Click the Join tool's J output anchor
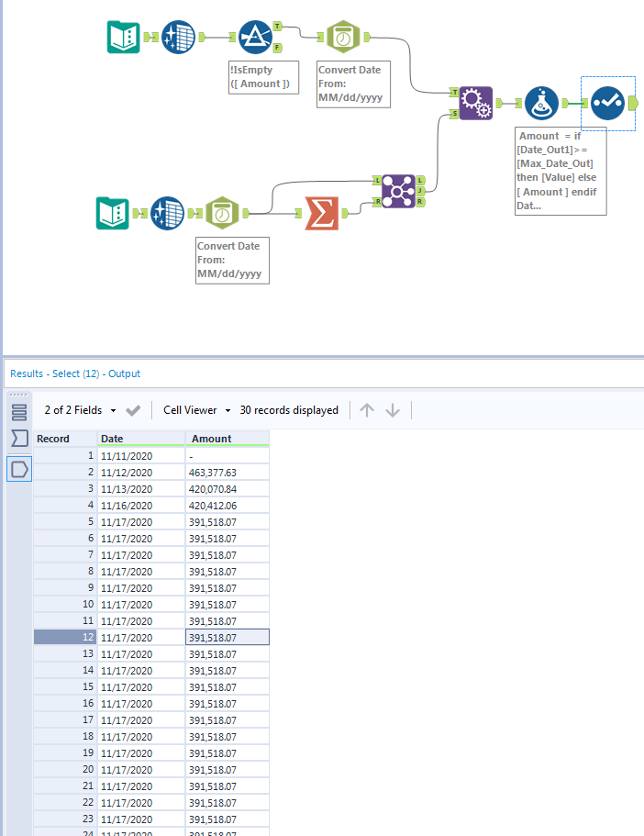Viewport: 644px width, 836px height. [420, 191]
